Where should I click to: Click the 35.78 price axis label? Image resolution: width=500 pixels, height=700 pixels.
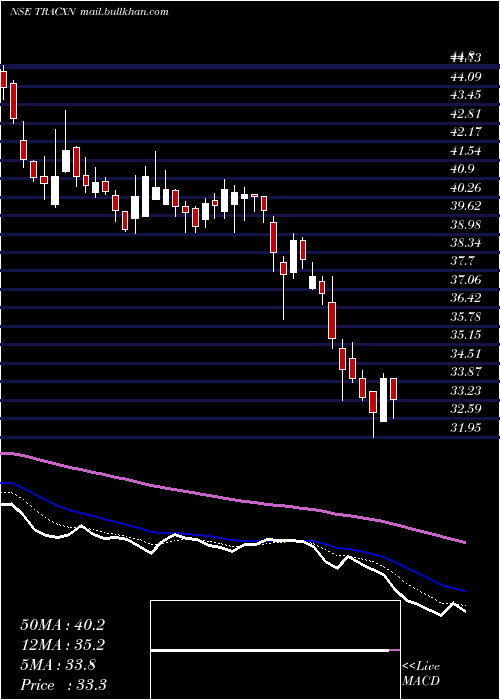pyautogui.click(x=466, y=317)
